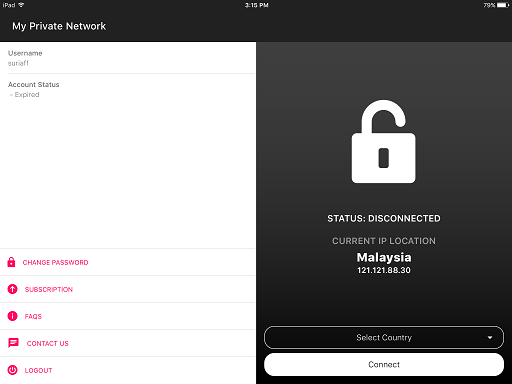Choose the Logout text option
Image resolution: width=512 pixels, height=384 pixels.
(38, 371)
